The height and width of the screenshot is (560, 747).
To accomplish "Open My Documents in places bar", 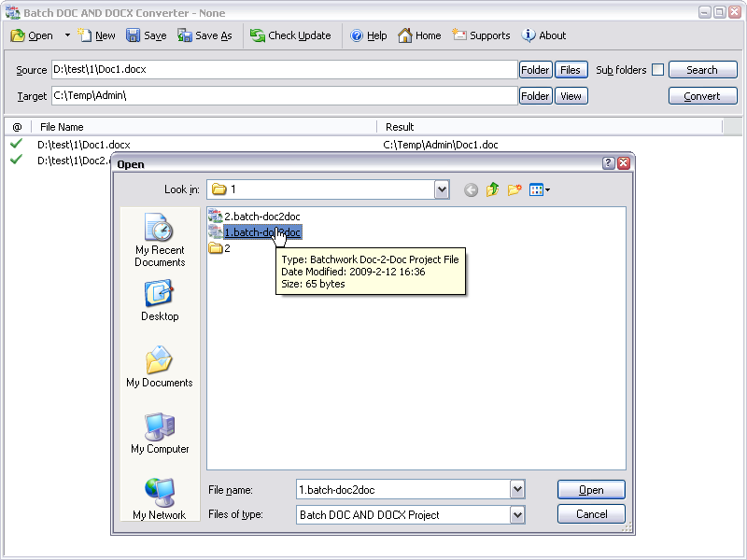I will point(160,367).
